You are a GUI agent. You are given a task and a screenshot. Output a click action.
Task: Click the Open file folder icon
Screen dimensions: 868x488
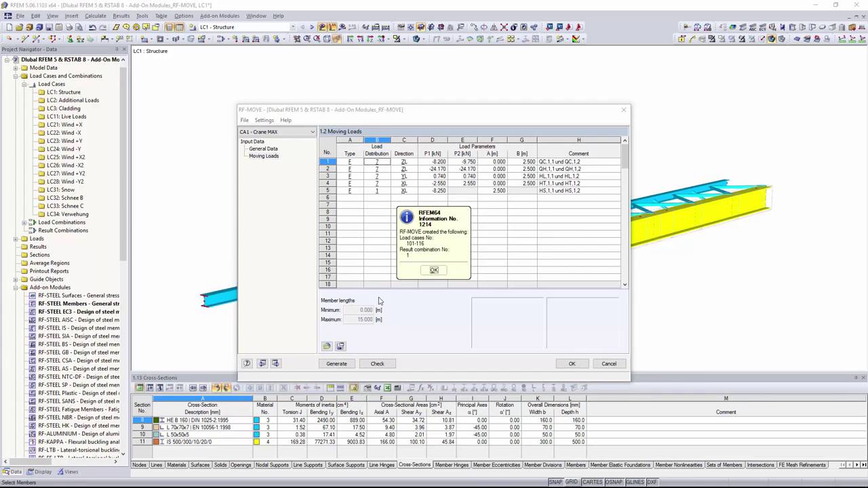(19, 27)
